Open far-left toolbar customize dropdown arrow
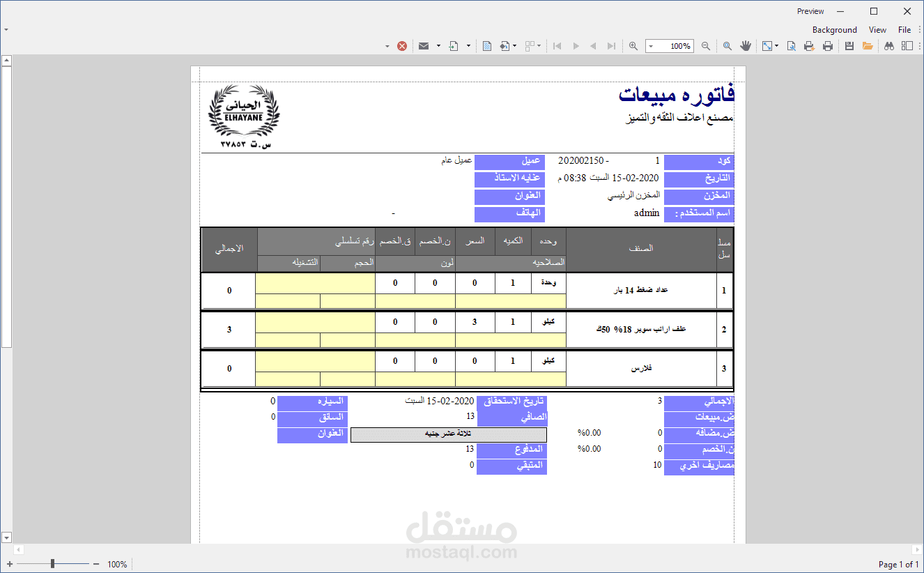924x573 pixels. [6, 30]
